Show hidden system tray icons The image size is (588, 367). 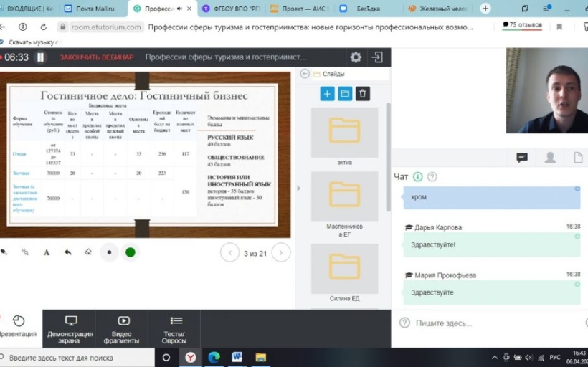click(495, 357)
